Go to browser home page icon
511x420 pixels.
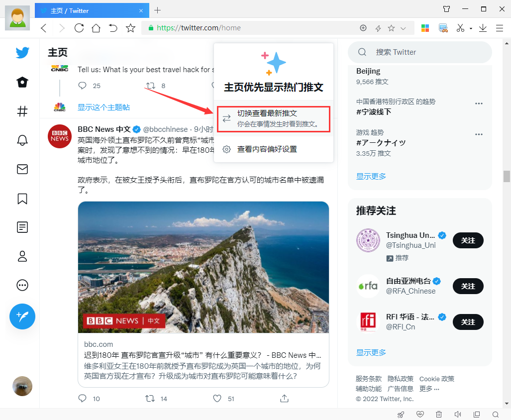(96, 28)
